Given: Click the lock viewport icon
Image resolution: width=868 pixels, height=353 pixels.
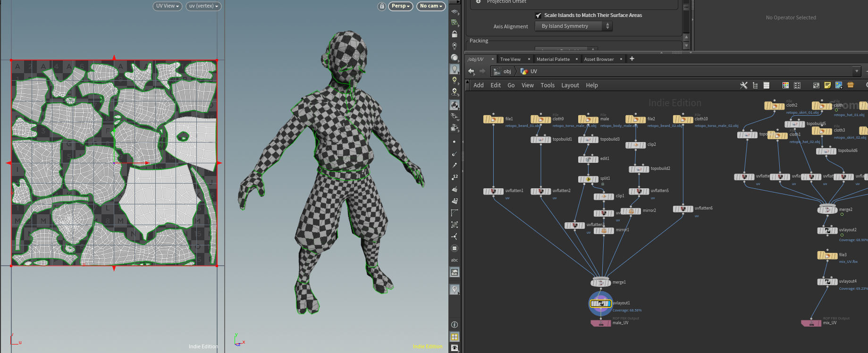Looking at the screenshot, I should (x=455, y=34).
